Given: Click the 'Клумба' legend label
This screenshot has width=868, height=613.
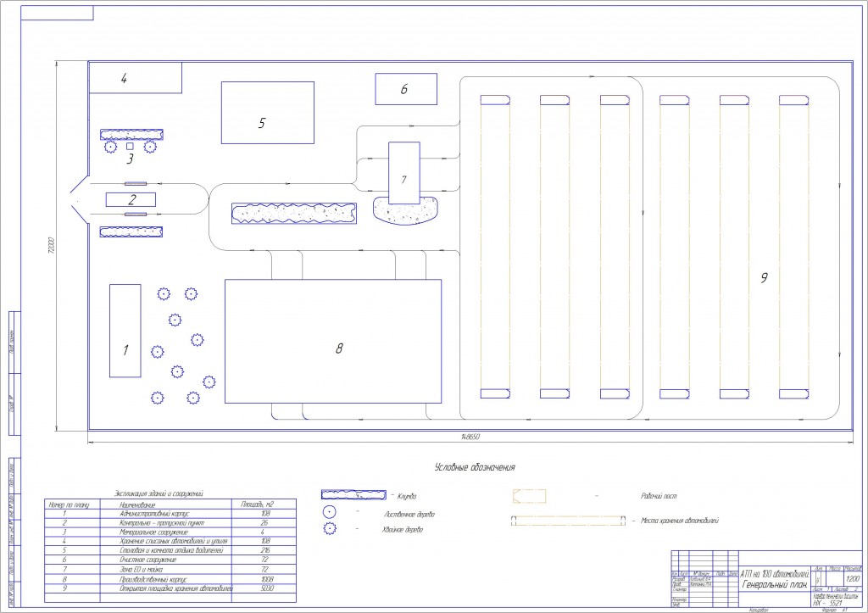Looking at the screenshot, I should (407, 497).
